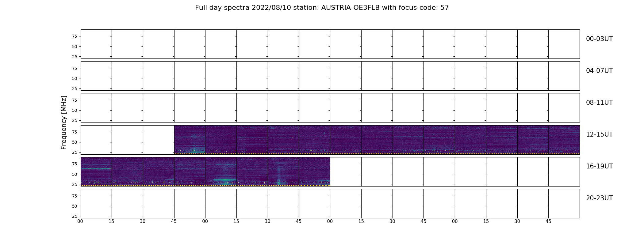Viewport: 644px width, 245px height.
Task: Click the 75 tick label of the 08-11UT row
Action: click(x=75, y=100)
